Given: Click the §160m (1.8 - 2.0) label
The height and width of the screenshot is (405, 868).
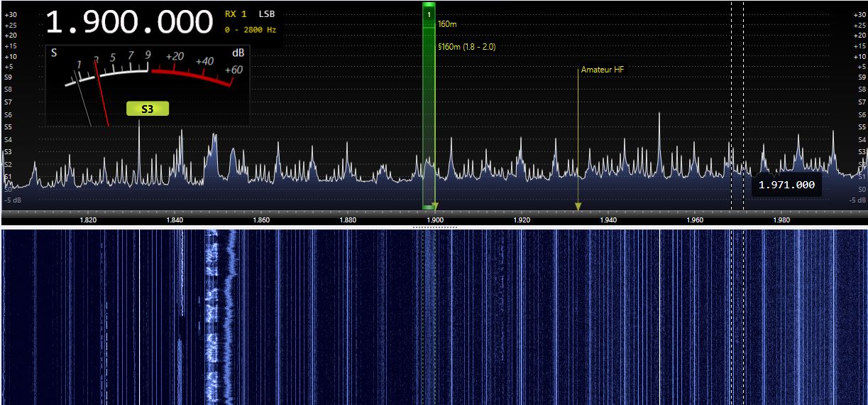Looking at the screenshot, I should pos(467,47).
